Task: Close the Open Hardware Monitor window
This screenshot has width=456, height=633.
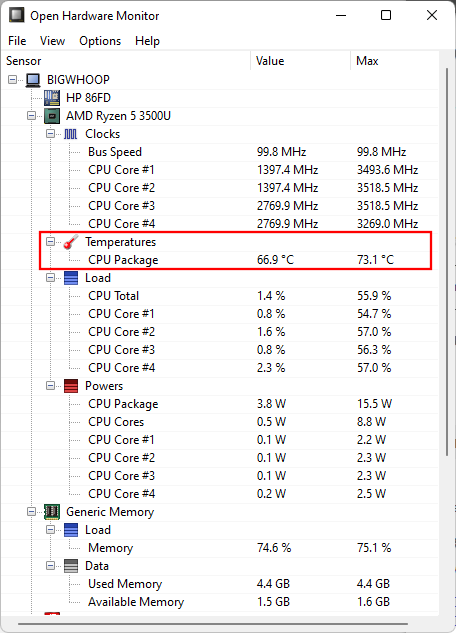Action: tap(432, 15)
